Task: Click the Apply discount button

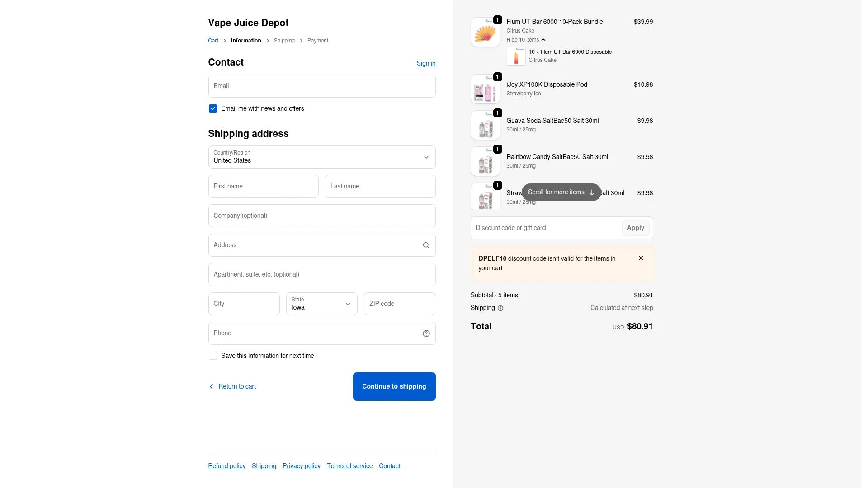Action: (635, 228)
